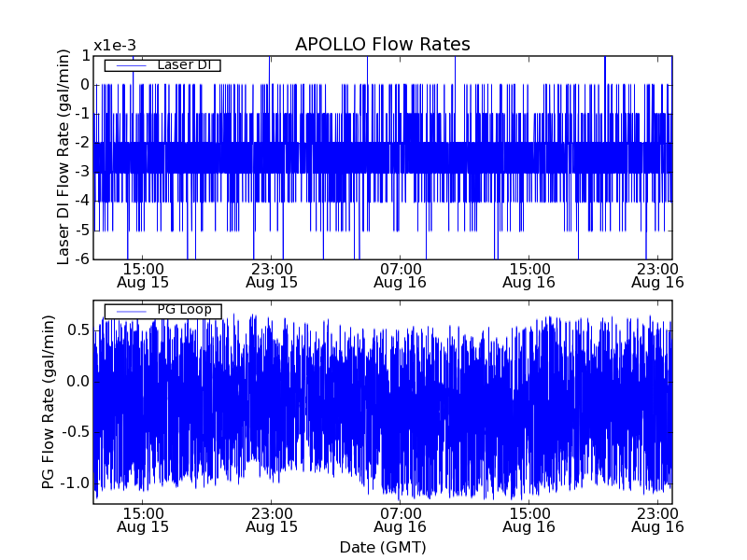Click the 23:00 Aug 15 label under top plot

272,274
